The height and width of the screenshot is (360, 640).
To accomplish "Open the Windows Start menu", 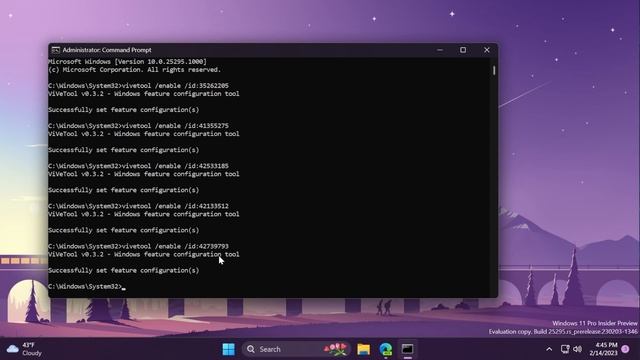I will pyautogui.click(x=228, y=349).
